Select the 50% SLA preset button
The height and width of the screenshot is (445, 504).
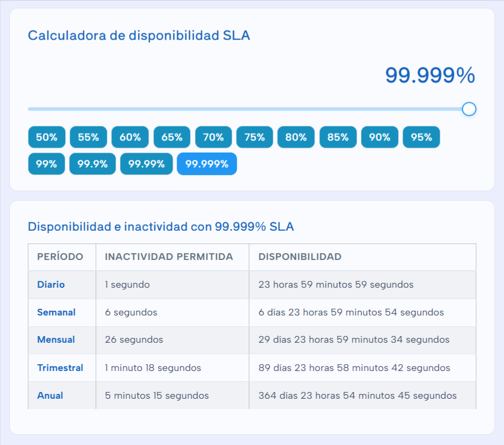46,137
